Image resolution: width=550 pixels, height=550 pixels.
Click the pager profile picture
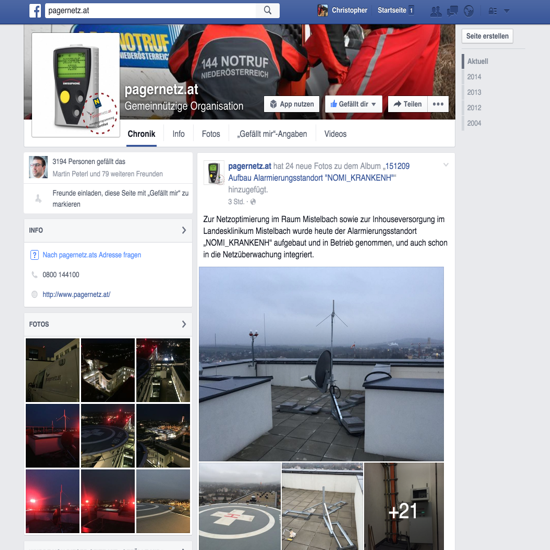pyautogui.click(x=75, y=85)
